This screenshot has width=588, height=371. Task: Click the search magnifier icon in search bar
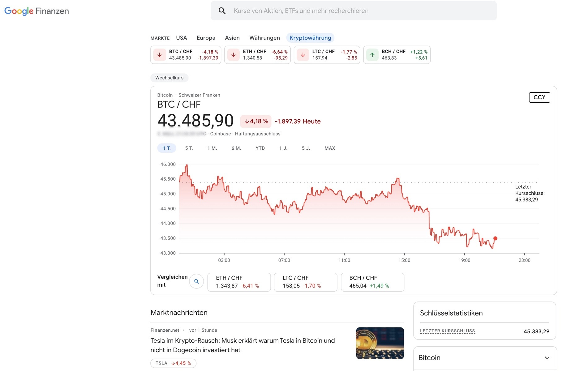click(222, 11)
